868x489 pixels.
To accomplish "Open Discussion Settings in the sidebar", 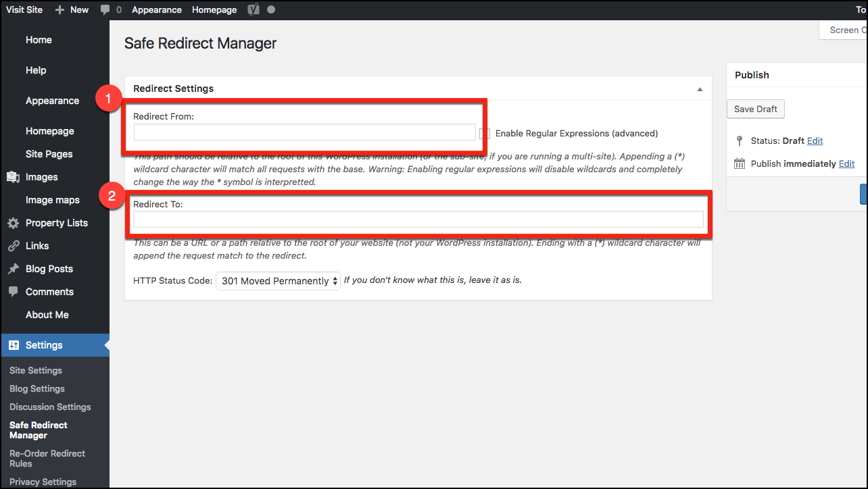I will point(50,407).
